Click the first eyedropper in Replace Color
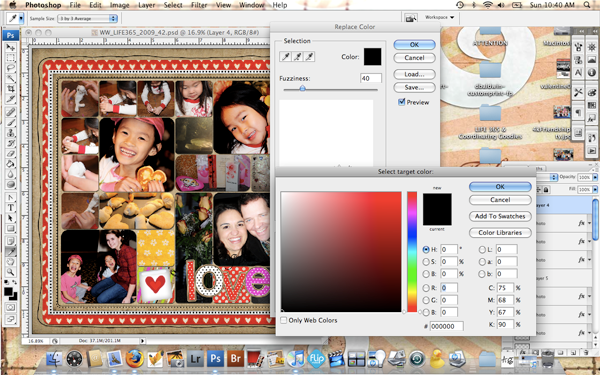Viewport: 600px width, 375px height. (x=285, y=57)
